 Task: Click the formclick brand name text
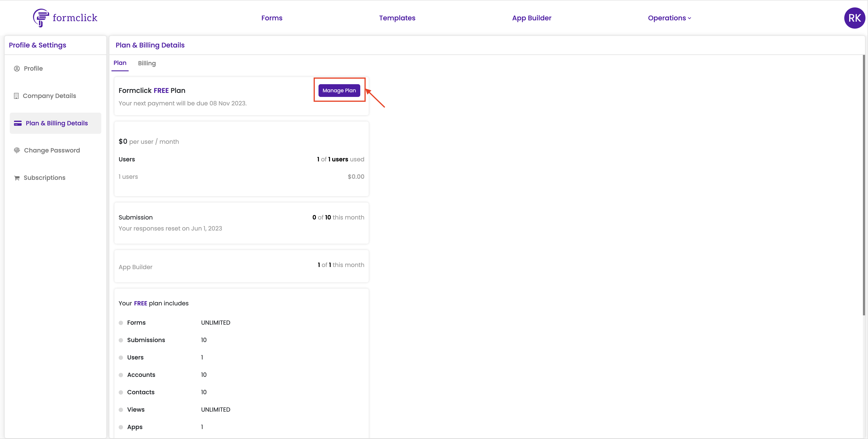[75, 18]
